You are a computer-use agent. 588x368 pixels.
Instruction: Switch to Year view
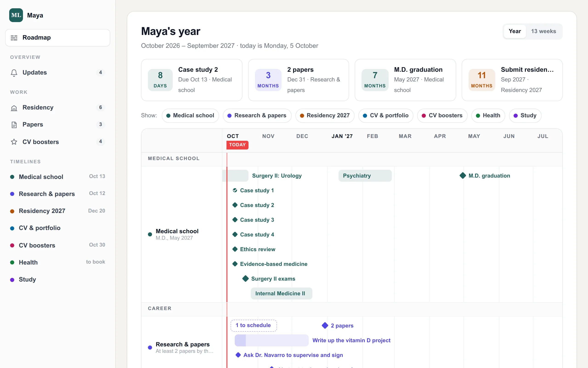pos(515,32)
